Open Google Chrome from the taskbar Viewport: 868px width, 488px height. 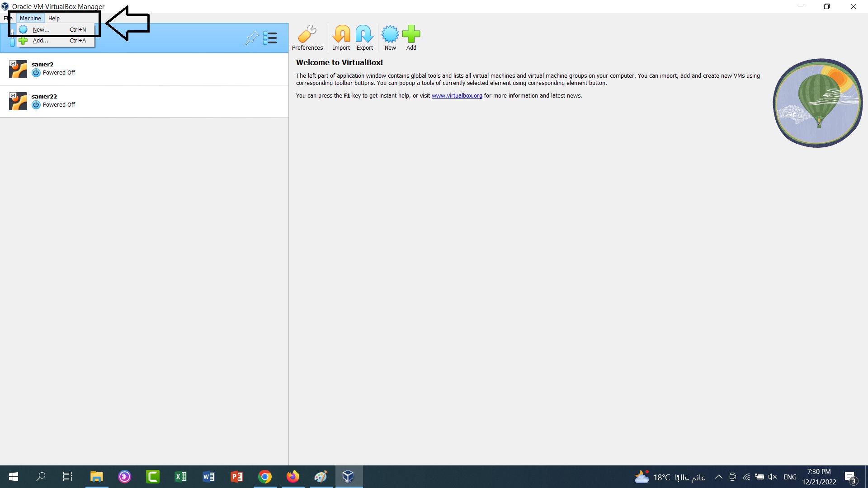pyautogui.click(x=265, y=477)
